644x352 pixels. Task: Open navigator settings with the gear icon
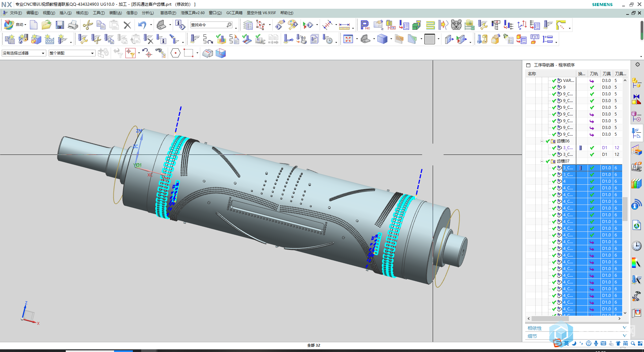click(638, 64)
